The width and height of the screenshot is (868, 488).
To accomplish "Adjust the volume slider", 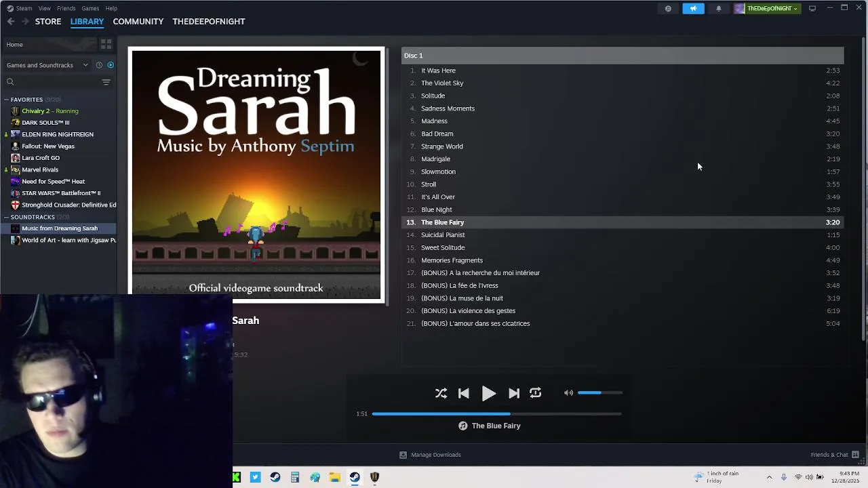I will point(599,392).
